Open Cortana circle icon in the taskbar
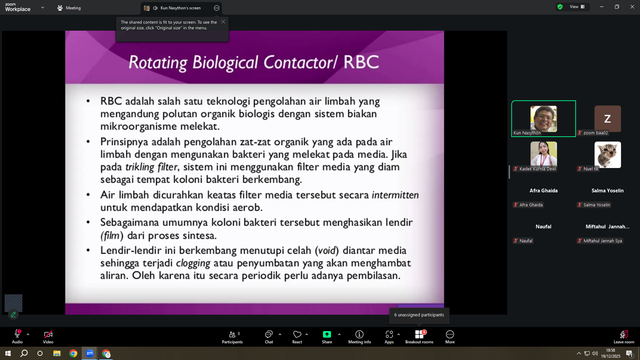Screen dimensions: 640x360 click(40, 353)
